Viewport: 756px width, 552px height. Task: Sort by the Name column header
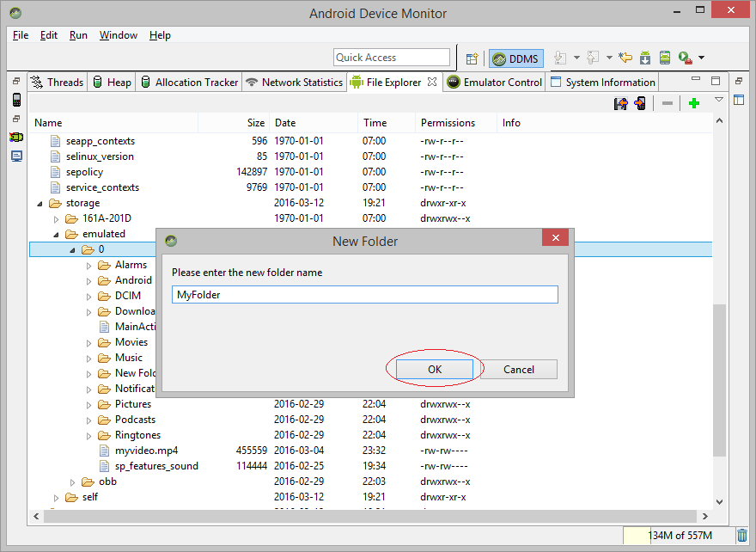coord(113,123)
